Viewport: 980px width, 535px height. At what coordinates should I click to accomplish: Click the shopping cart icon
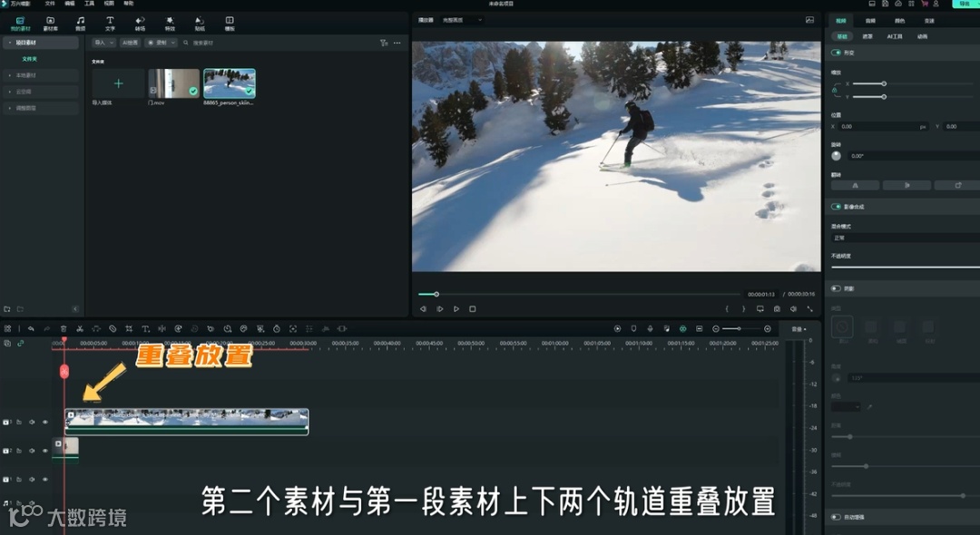click(924, 4)
